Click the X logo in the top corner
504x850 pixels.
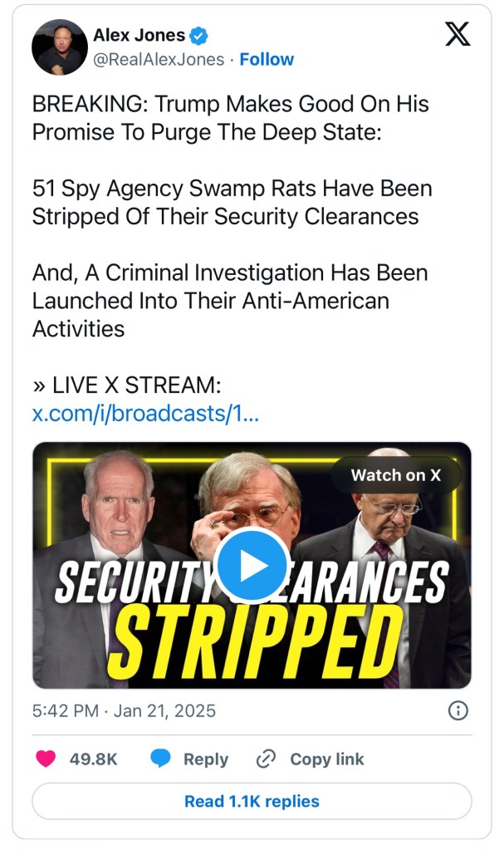click(457, 34)
